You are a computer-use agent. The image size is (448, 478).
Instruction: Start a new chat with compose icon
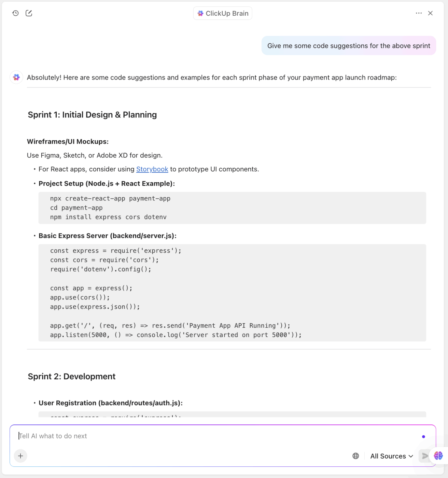point(29,13)
